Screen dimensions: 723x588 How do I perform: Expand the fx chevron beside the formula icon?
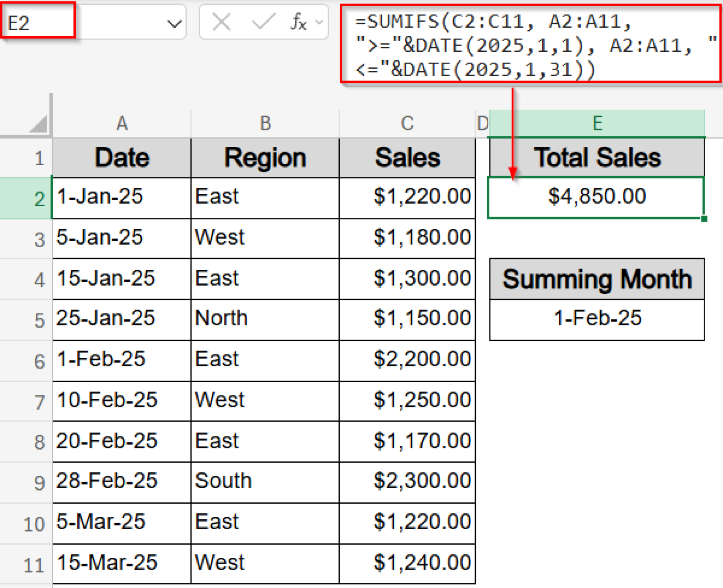coord(320,21)
